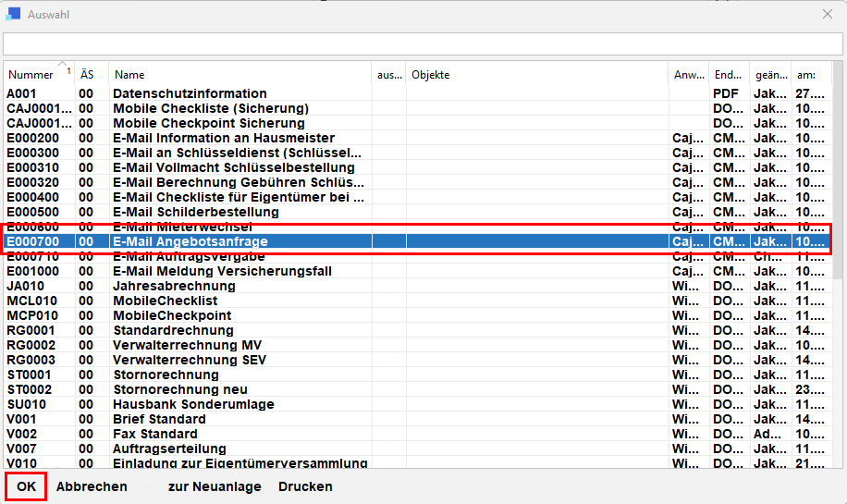Click Abbrechen to cancel selection
This screenshot has height=504, width=847.
[x=92, y=486]
